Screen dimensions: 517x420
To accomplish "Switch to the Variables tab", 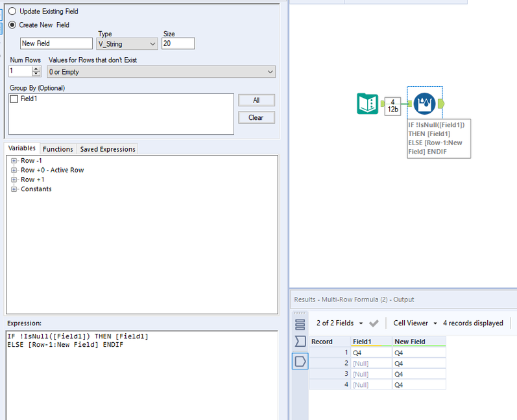I will click(22, 148).
